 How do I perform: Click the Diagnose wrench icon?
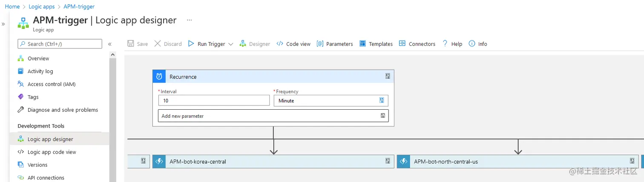click(x=20, y=110)
